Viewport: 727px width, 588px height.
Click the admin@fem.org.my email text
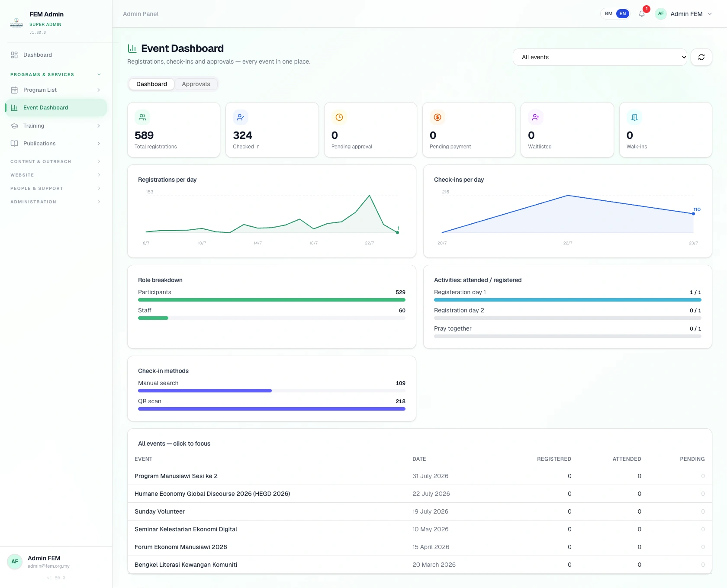48,566
